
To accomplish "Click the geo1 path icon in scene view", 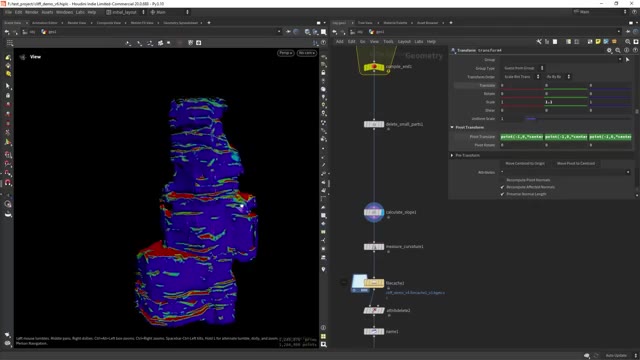I will click(44, 32).
